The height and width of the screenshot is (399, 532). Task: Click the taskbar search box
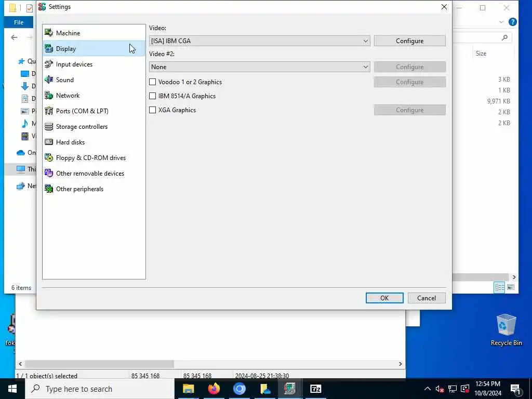(x=100, y=389)
